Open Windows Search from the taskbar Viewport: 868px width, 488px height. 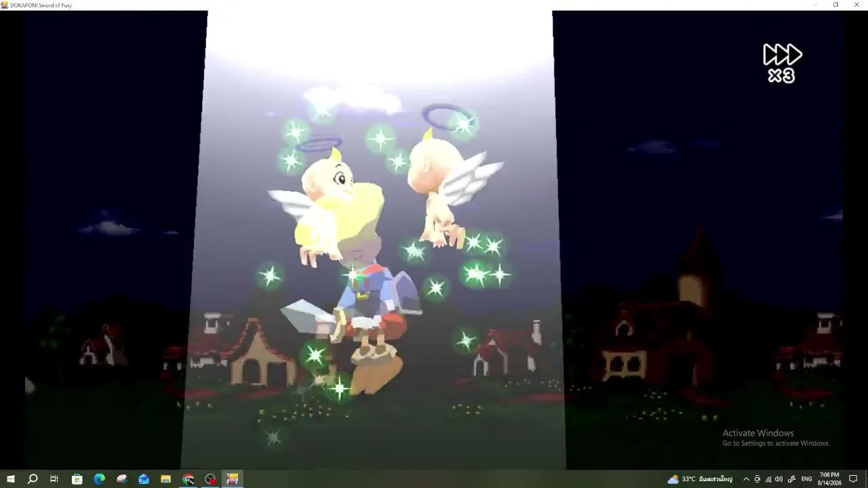33,479
